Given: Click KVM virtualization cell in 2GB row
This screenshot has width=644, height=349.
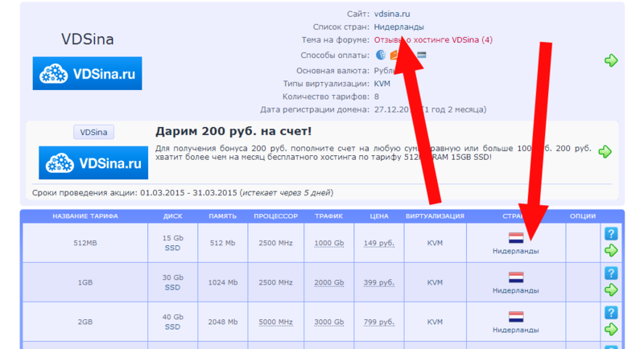Looking at the screenshot, I should [x=435, y=322].
